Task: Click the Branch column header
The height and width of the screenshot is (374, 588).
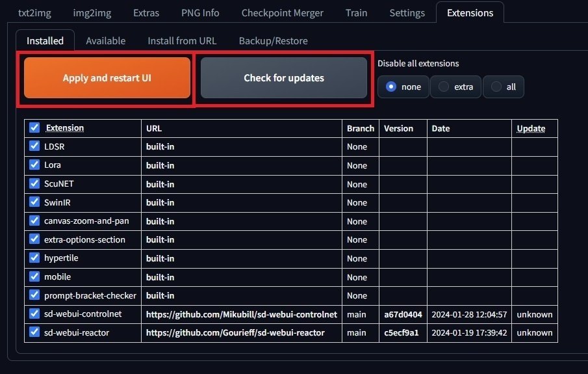Action: coord(361,128)
